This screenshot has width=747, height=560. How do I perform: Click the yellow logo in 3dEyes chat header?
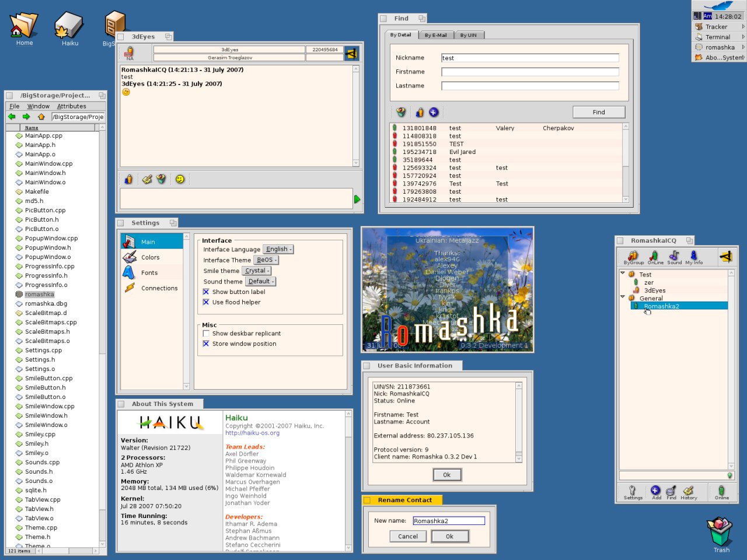click(351, 54)
